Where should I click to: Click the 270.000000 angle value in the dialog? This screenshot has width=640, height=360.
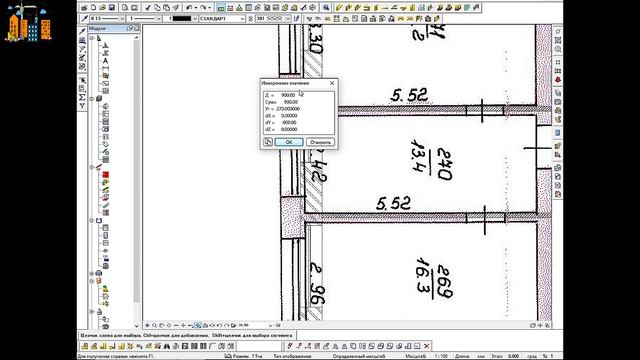coord(288,109)
